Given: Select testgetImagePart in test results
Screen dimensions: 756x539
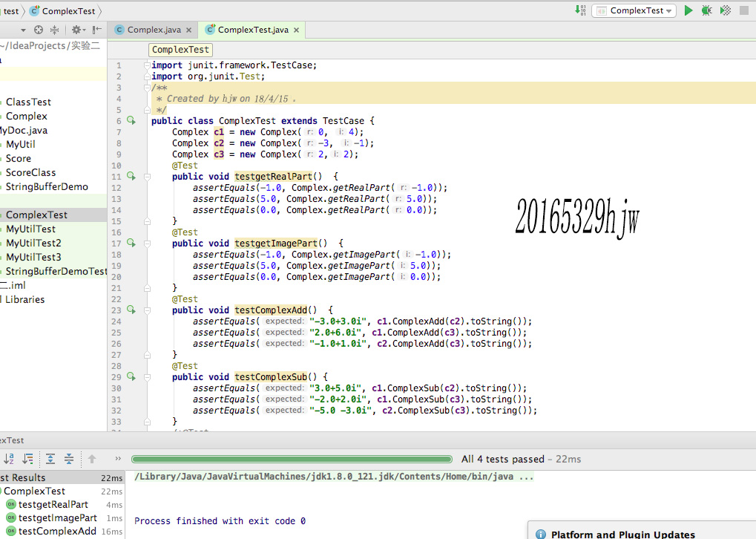Looking at the screenshot, I should point(57,517).
